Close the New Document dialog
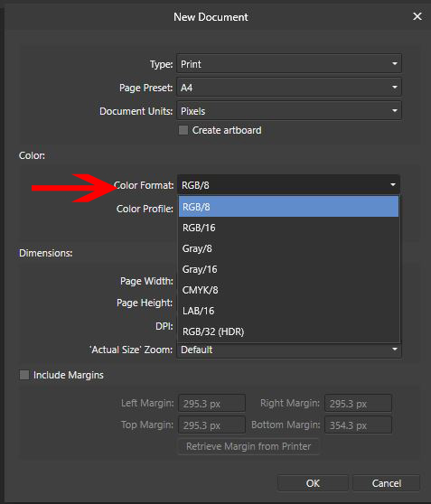The height and width of the screenshot is (504, 431). coord(417,16)
